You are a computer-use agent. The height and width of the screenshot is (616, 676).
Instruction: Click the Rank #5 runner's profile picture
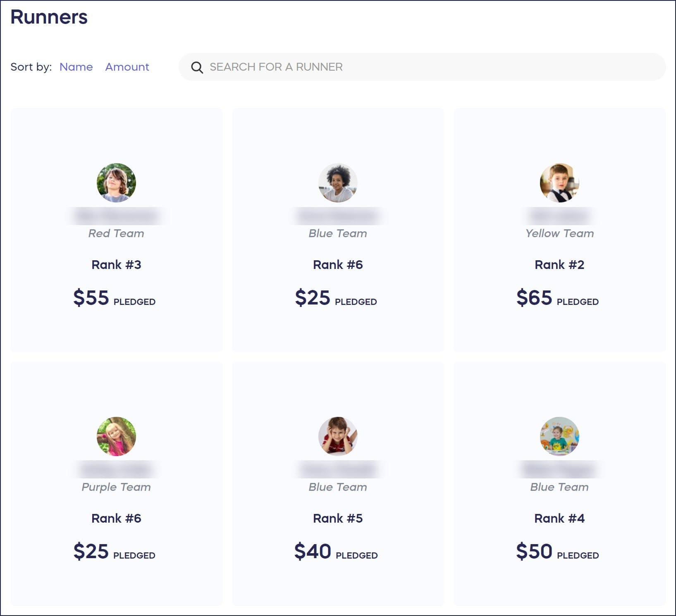[338, 436]
